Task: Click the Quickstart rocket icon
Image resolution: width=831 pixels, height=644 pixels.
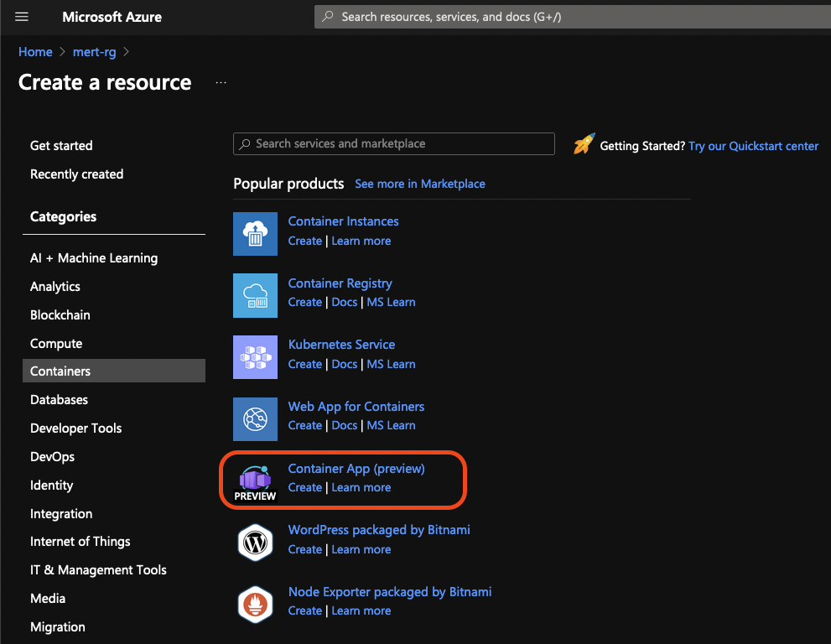Action: tap(584, 144)
